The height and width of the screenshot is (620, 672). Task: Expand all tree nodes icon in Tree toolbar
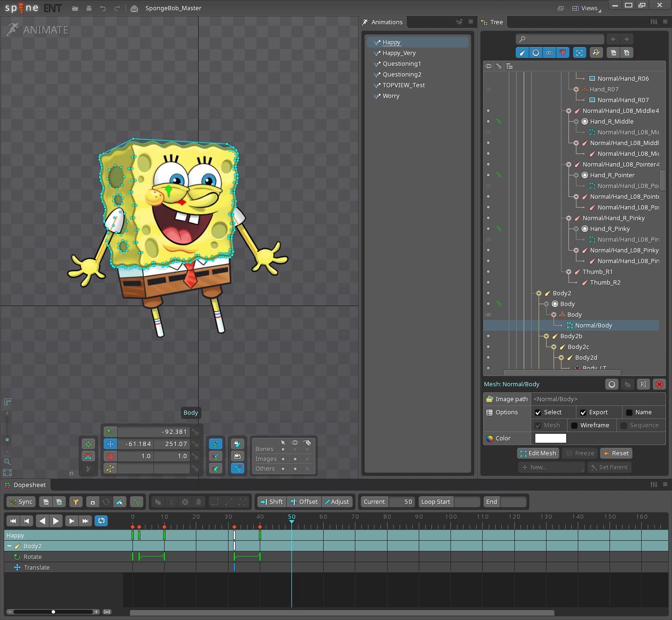[626, 53]
